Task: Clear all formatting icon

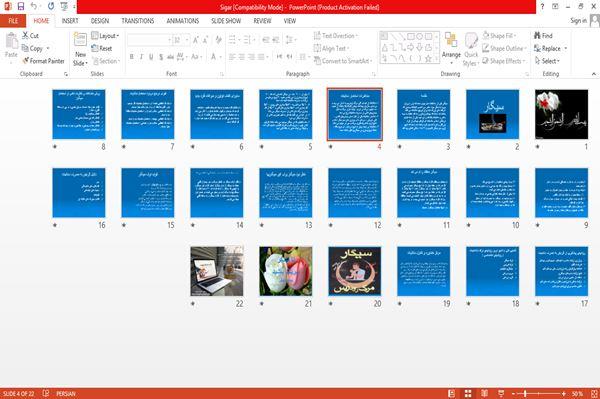Action: (x=218, y=40)
